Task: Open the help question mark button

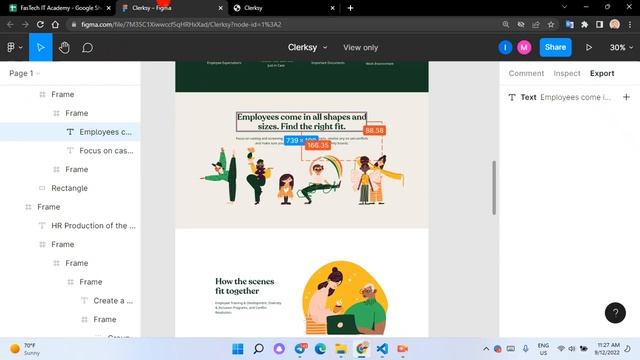Action: [x=615, y=313]
